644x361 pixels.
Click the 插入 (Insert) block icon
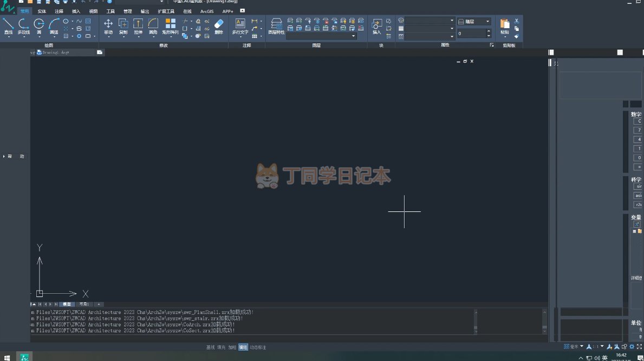point(376,25)
